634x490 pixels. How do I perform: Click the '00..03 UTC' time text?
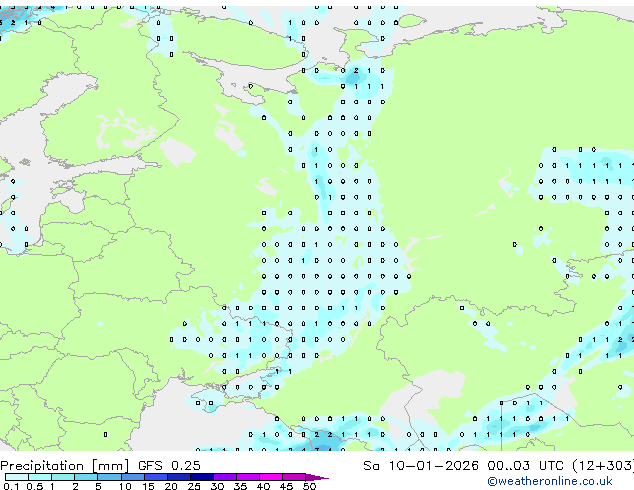click(x=525, y=466)
